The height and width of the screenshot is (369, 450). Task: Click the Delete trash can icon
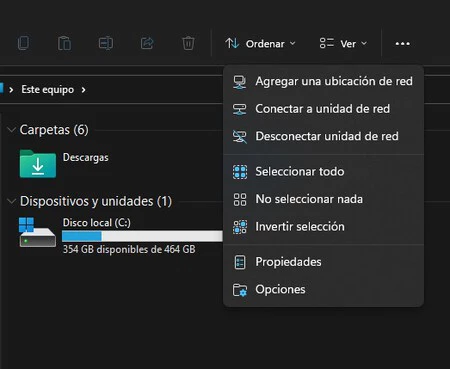tap(188, 43)
